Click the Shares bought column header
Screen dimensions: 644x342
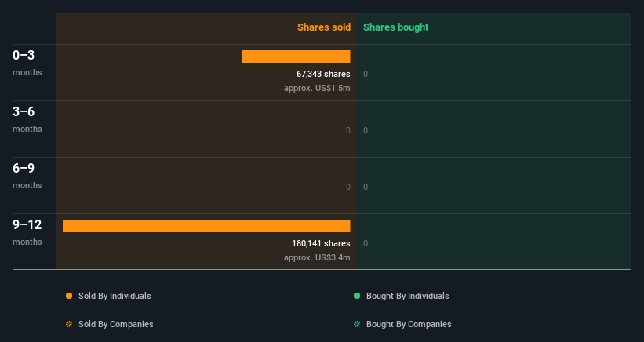[395, 27]
